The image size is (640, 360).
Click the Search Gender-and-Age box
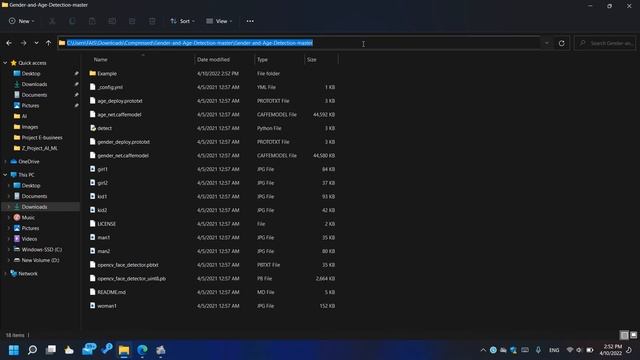pos(605,43)
